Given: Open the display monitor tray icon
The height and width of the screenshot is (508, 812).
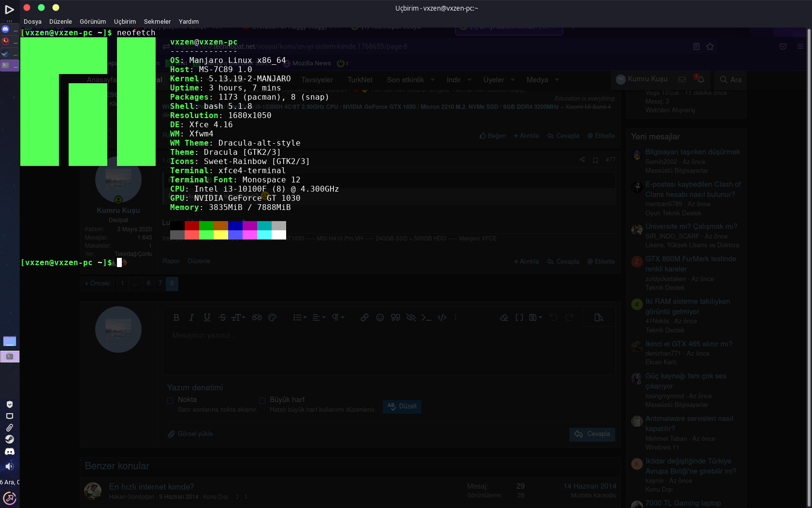Looking at the screenshot, I should pyautogui.click(x=9, y=416).
